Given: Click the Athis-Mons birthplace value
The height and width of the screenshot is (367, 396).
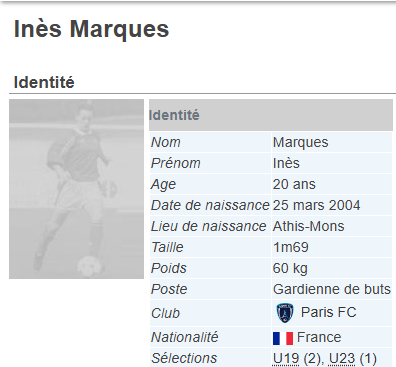Looking at the screenshot, I should tap(309, 226).
